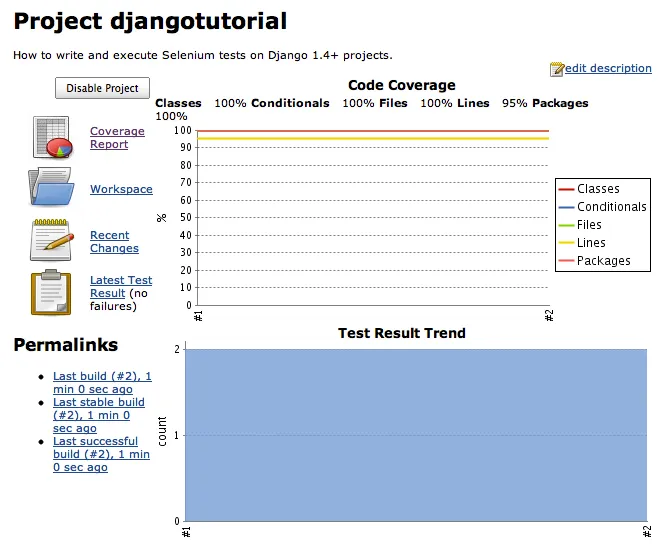Click the Code Coverage chart title
The height and width of the screenshot is (548, 663).
pyautogui.click(x=402, y=85)
